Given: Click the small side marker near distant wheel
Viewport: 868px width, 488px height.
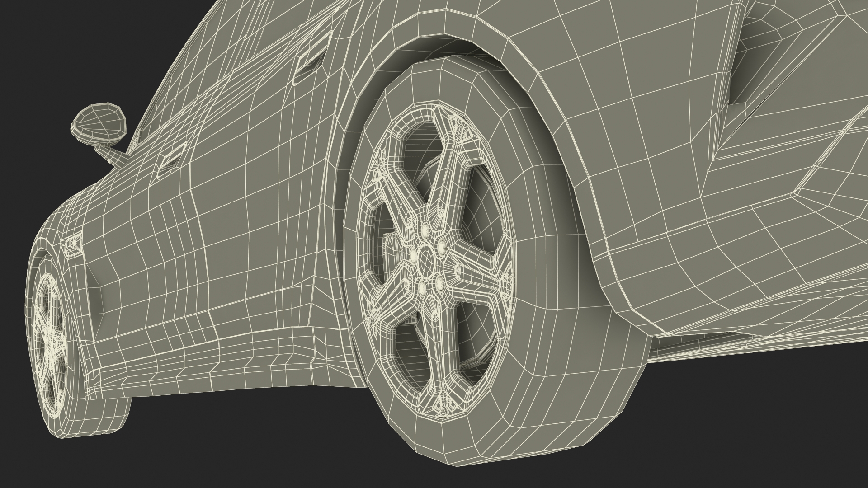Looking at the screenshot, I should (75, 244).
